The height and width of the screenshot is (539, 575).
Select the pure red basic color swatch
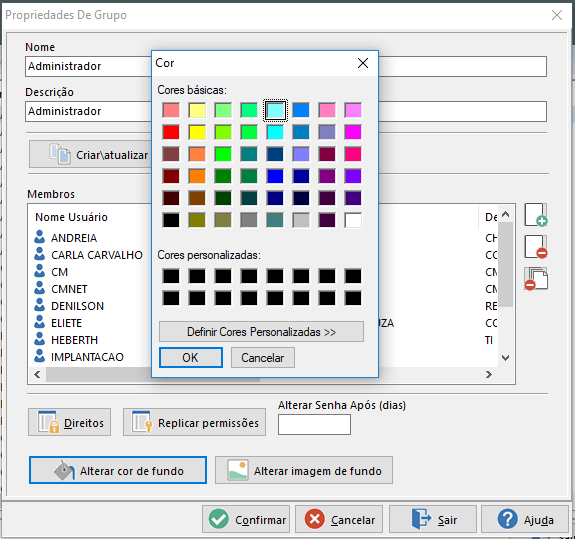pos(171,132)
